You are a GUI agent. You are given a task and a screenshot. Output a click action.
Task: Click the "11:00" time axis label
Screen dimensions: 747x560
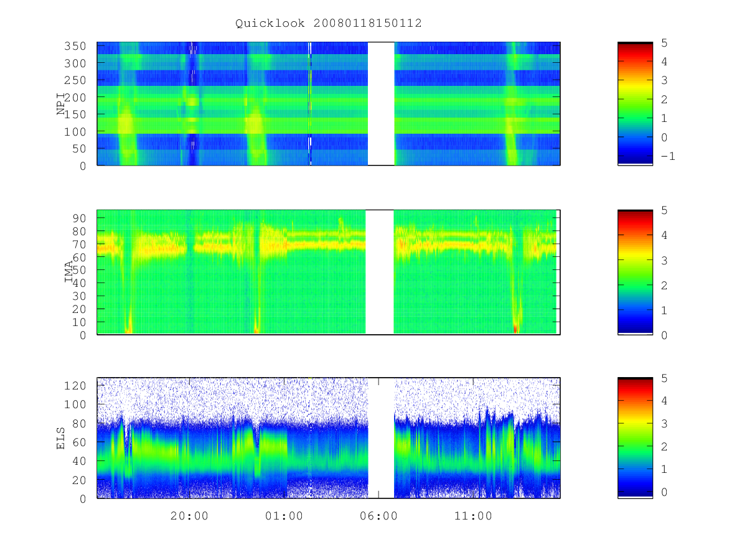(x=473, y=516)
